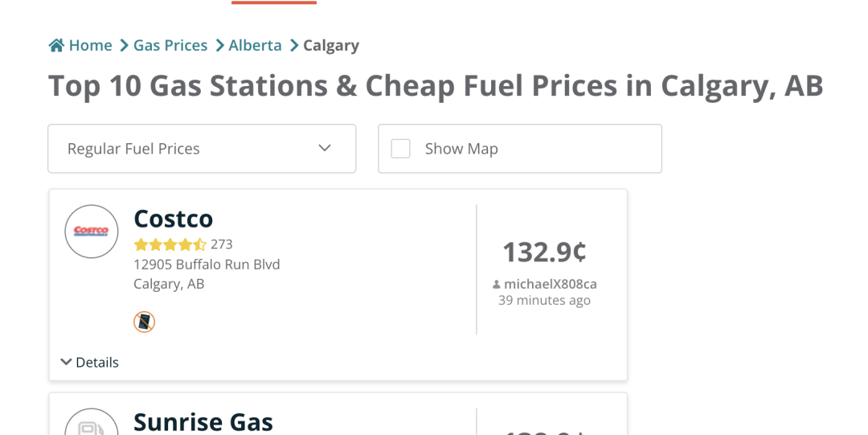
Task: Click the chevron icon before Gas Prices
Action: (124, 46)
